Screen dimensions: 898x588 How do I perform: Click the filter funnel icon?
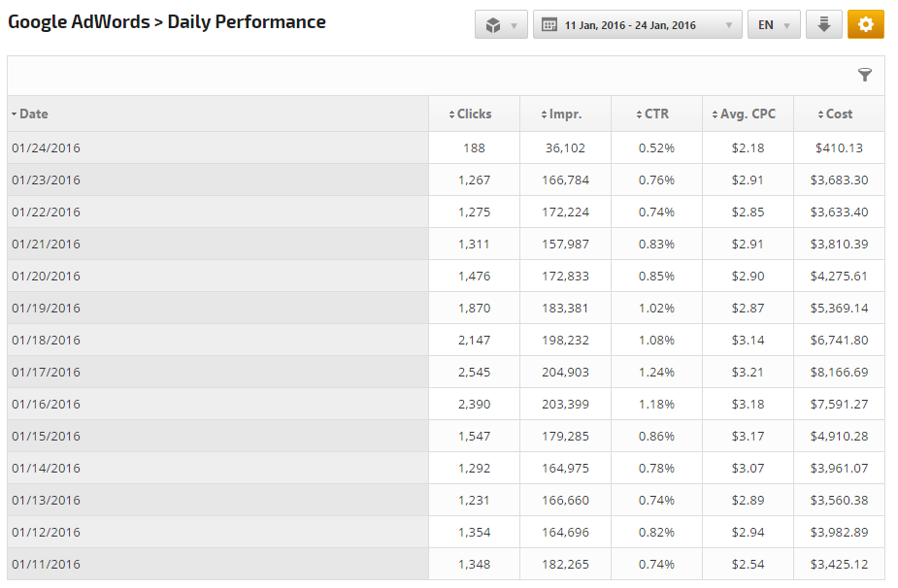(x=865, y=76)
